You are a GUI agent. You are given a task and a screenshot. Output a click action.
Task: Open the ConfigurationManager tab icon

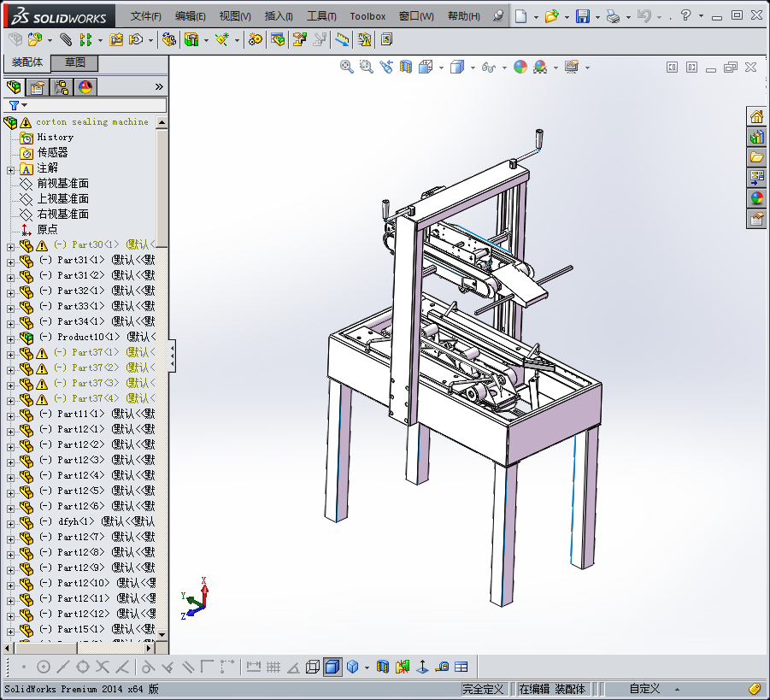click(x=62, y=87)
